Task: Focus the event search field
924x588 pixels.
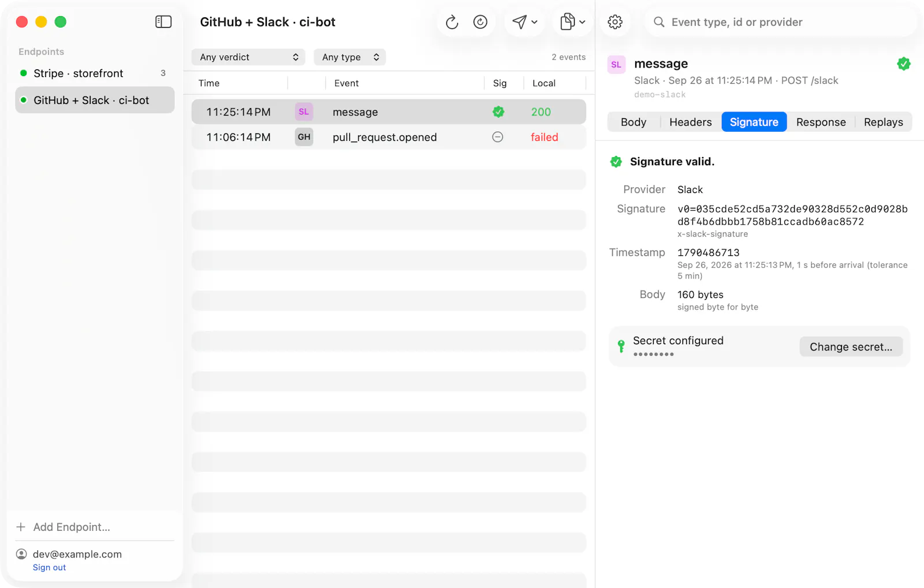Action: click(x=781, y=22)
